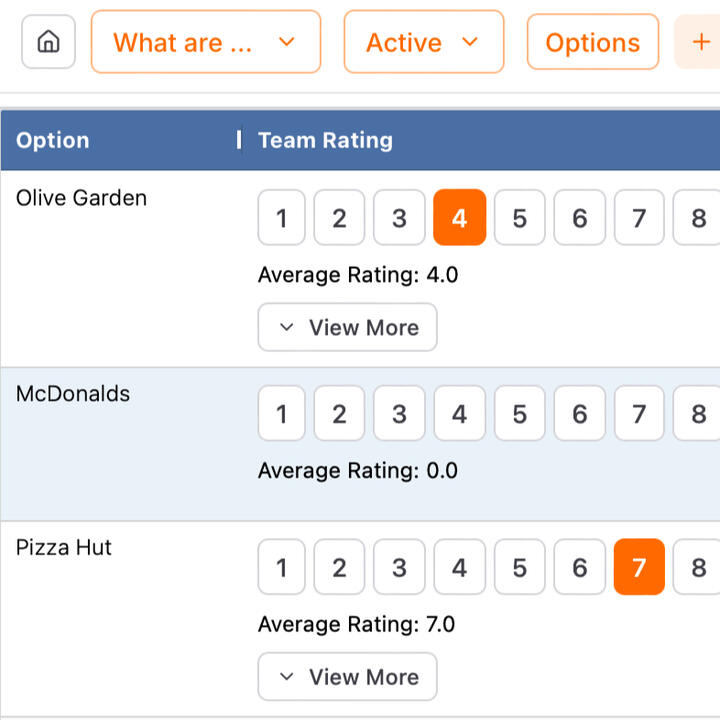Screen dimensions: 720x720
Task: Choose rating 6 for Pizza Hut
Action: (579, 568)
